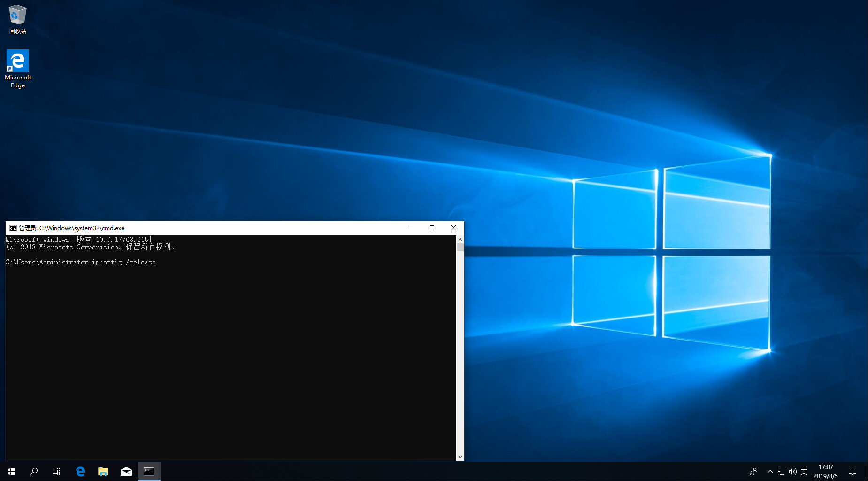Screen dimensions: 868x481
Task: Maximize the command prompt window
Action: [x=432, y=228]
